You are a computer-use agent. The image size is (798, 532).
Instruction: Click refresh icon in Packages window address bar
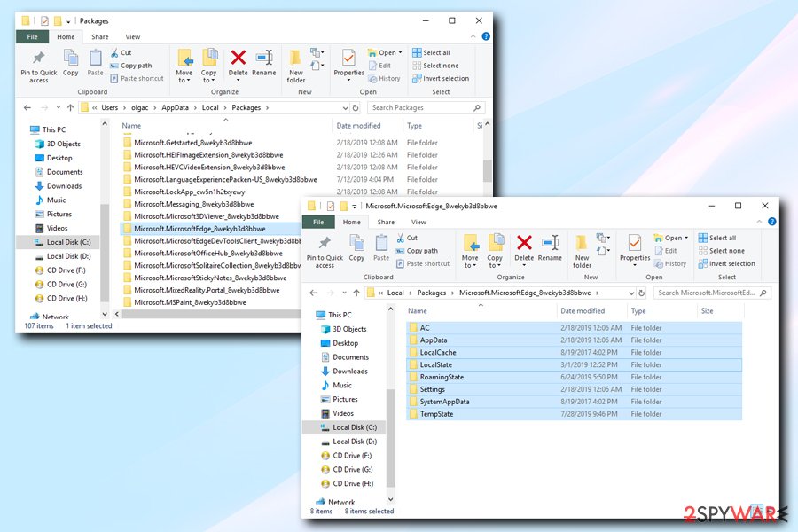coord(356,108)
